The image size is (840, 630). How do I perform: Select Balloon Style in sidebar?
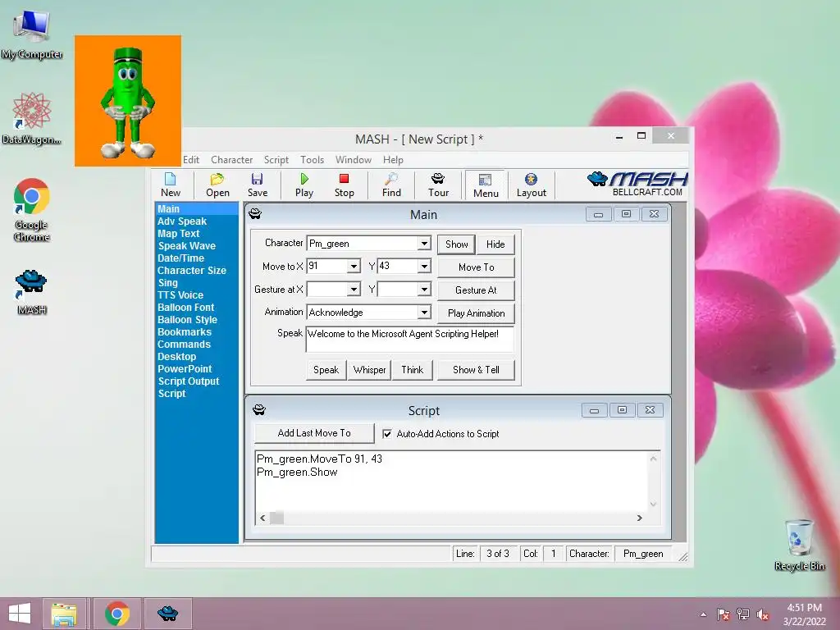tap(187, 320)
